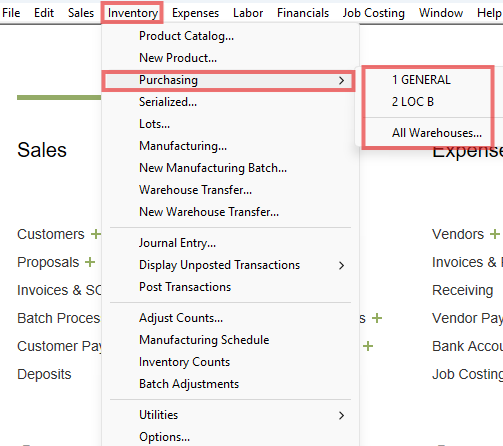This screenshot has height=446, width=503.
Task: Open the Financials menu
Action: [303, 13]
